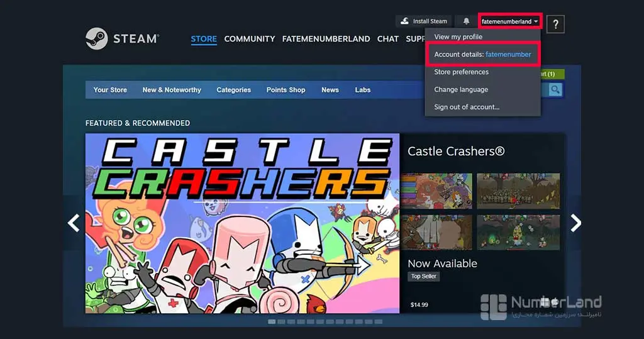Open CHAT from top navigation

(x=387, y=38)
